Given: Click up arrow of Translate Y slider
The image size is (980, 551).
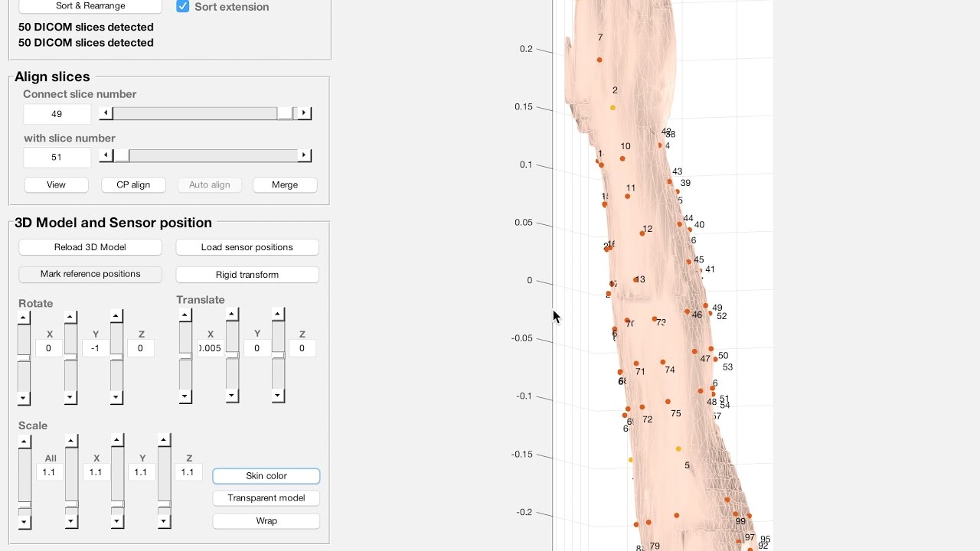Looking at the screenshot, I should [232, 315].
